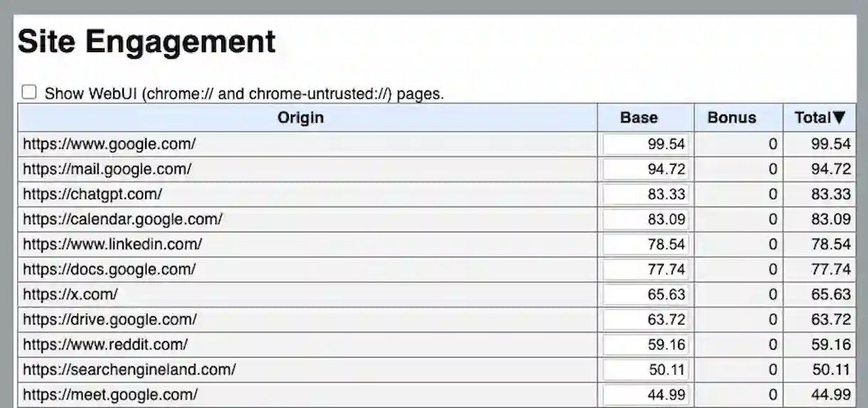The image size is (868, 408).
Task: Click the Site Engagement page heading
Action: [x=147, y=42]
